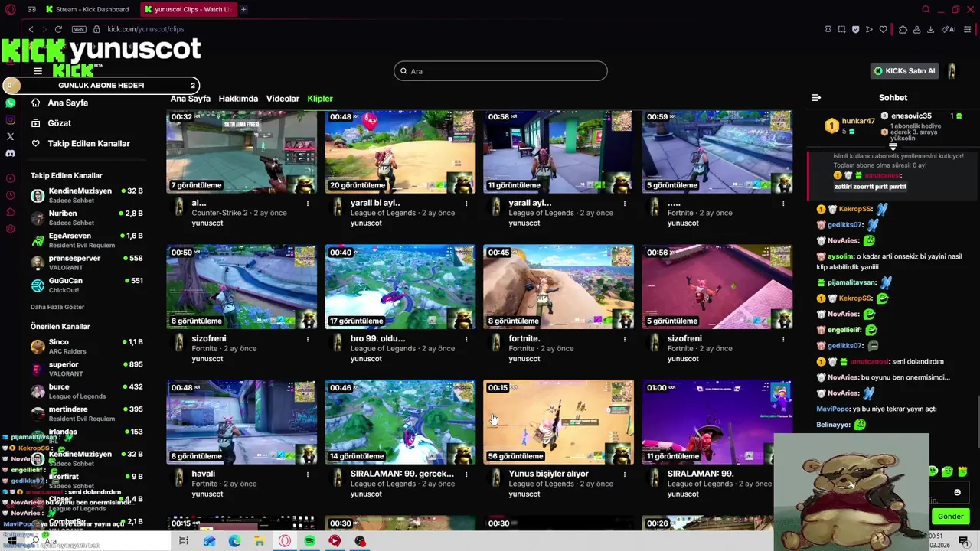Select the yunuscot Clips browser tab

point(188,9)
